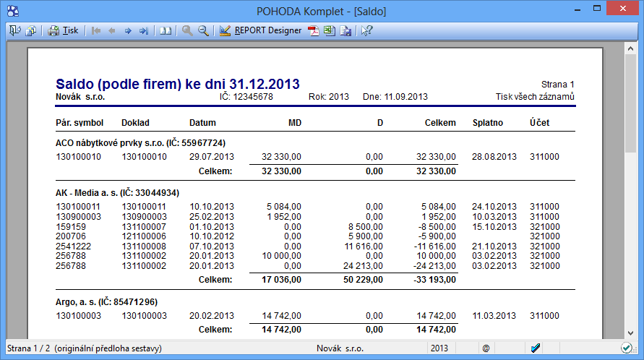Click amount -24 213,00
This screenshot has height=360, width=644.
(x=434, y=266)
